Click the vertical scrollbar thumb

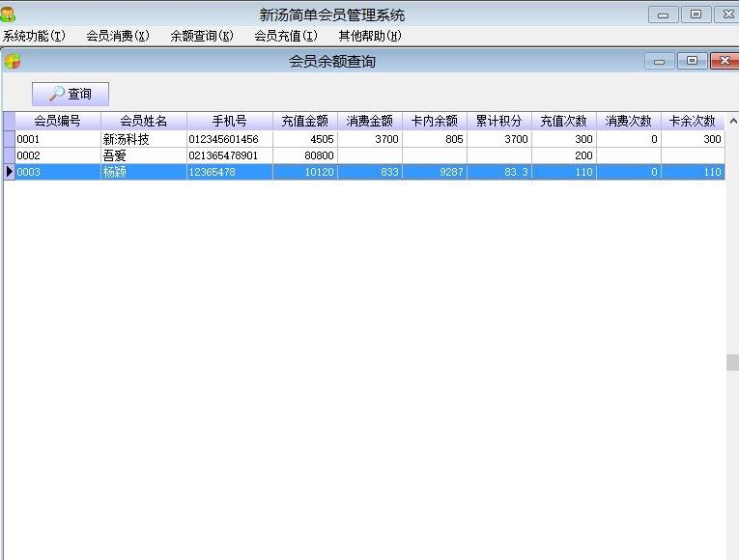(x=733, y=363)
